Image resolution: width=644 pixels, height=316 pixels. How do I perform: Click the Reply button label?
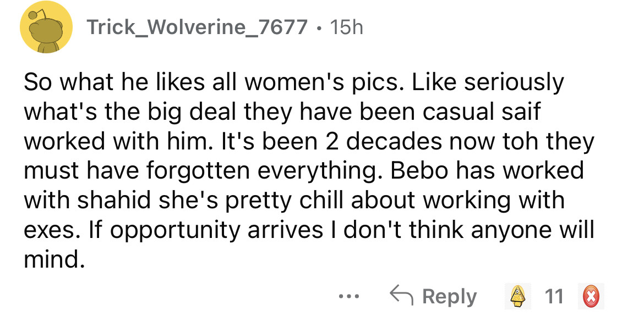point(450,297)
